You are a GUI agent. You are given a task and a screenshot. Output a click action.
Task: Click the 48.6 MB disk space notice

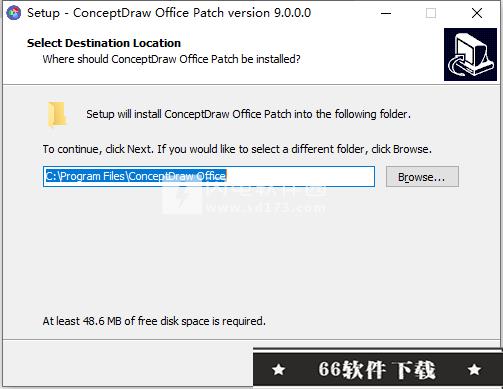pyautogui.click(x=154, y=321)
